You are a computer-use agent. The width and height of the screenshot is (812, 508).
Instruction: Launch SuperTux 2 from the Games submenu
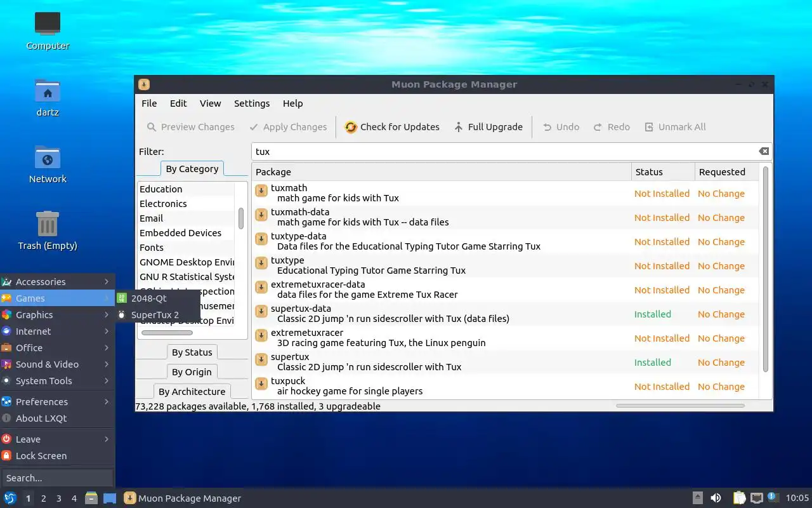tap(158, 315)
